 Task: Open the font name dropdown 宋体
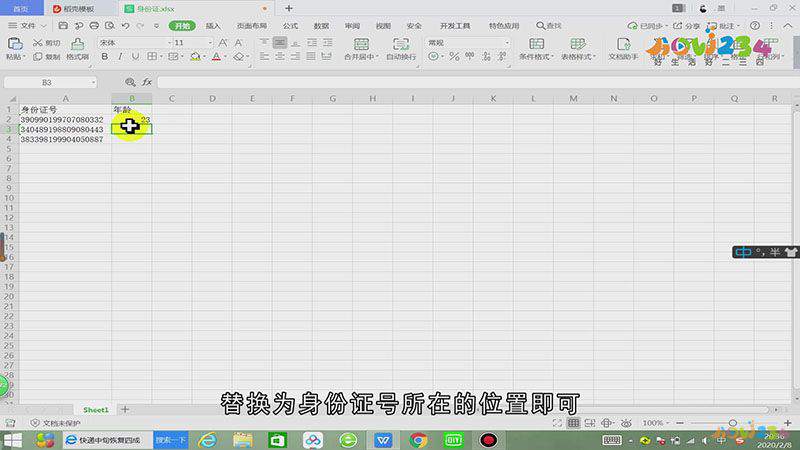pyautogui.click(x=169, y=43)
